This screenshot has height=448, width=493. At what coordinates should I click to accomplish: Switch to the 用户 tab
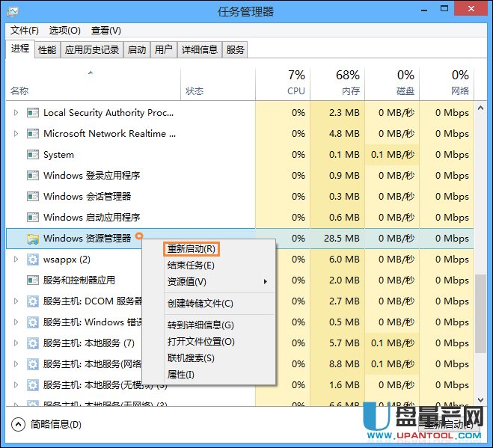click(x=164, y=49)
